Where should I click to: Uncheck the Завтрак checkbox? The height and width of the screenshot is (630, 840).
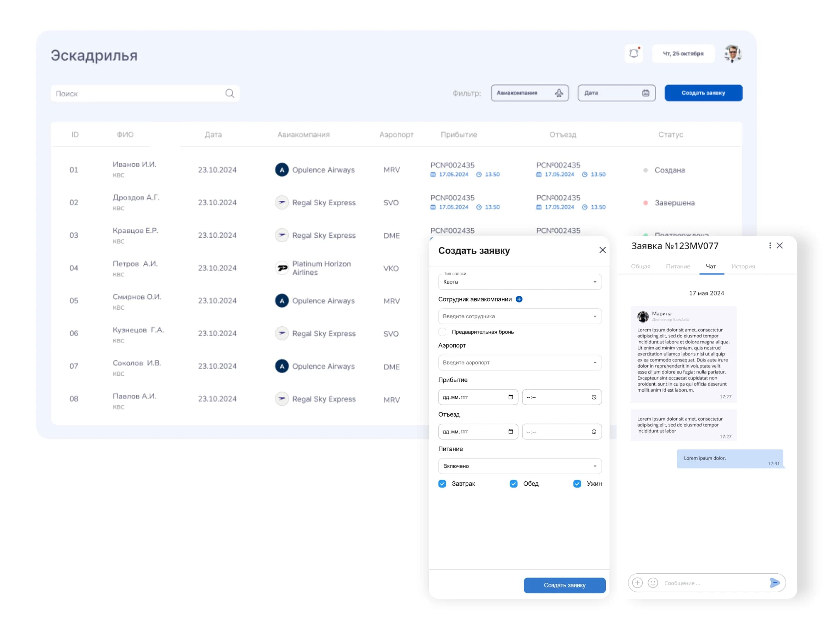[x=442, y=484]
